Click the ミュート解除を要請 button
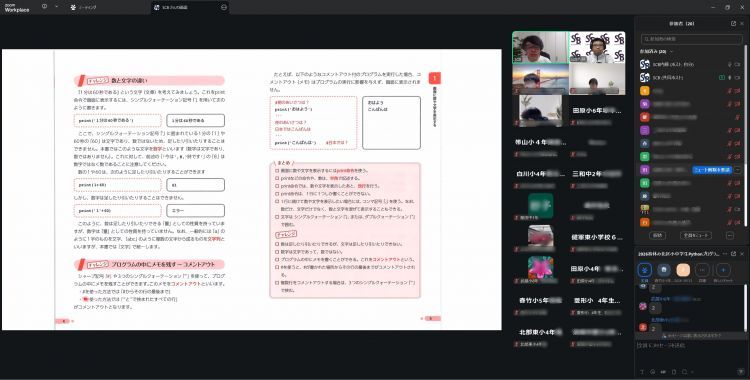 (712, 170)
